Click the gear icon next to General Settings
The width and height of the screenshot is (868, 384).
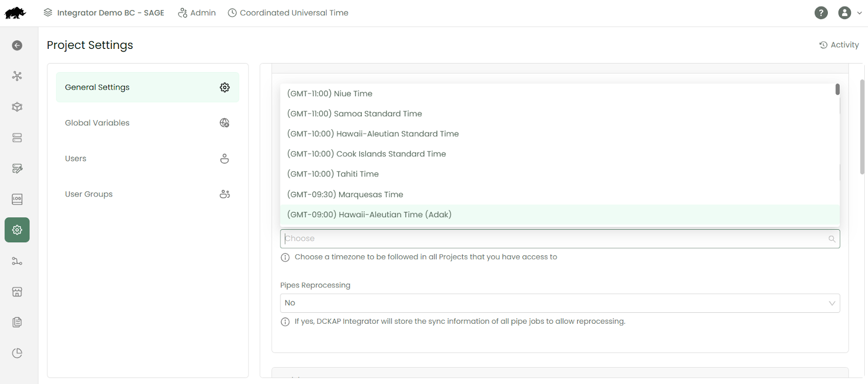[225, 87]
